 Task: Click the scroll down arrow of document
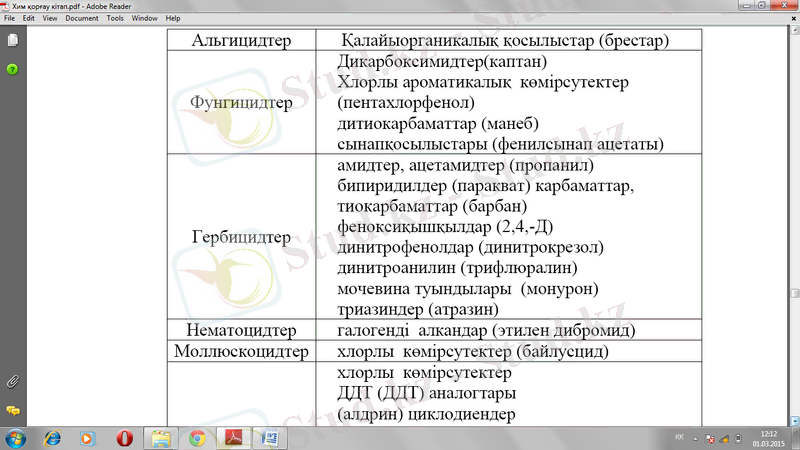coord(795,421)
